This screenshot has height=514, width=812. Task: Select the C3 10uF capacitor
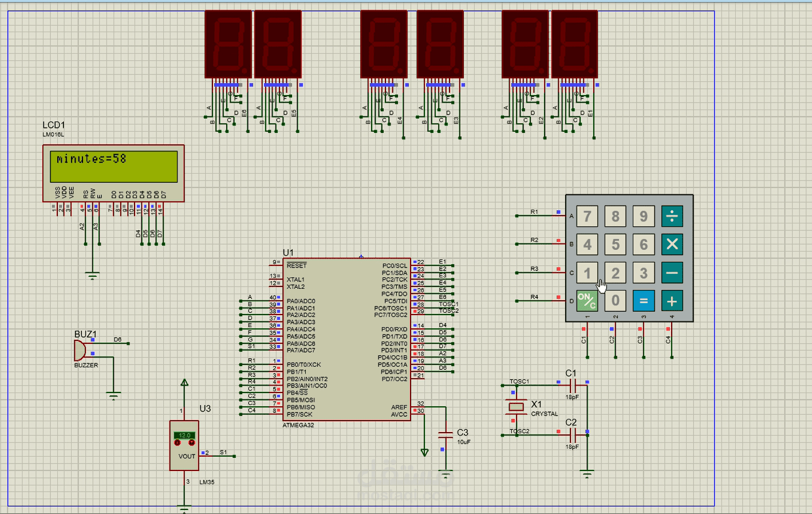point(446,434)
